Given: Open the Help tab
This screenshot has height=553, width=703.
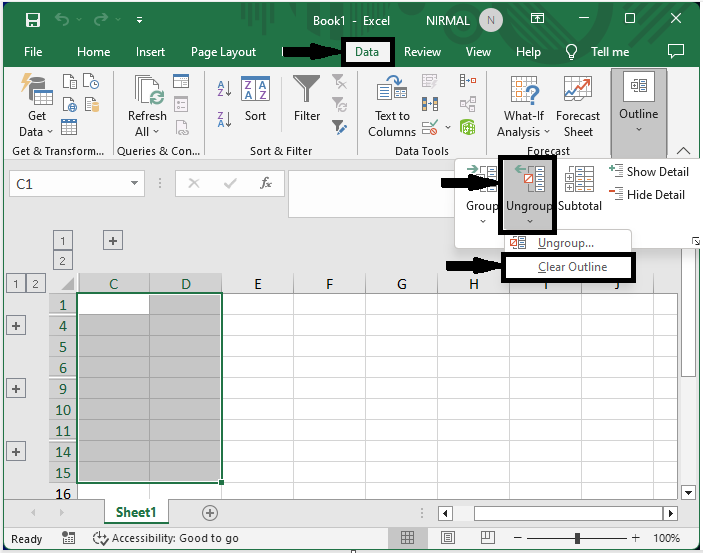Looking at the screenshot, I should point(528,52).
